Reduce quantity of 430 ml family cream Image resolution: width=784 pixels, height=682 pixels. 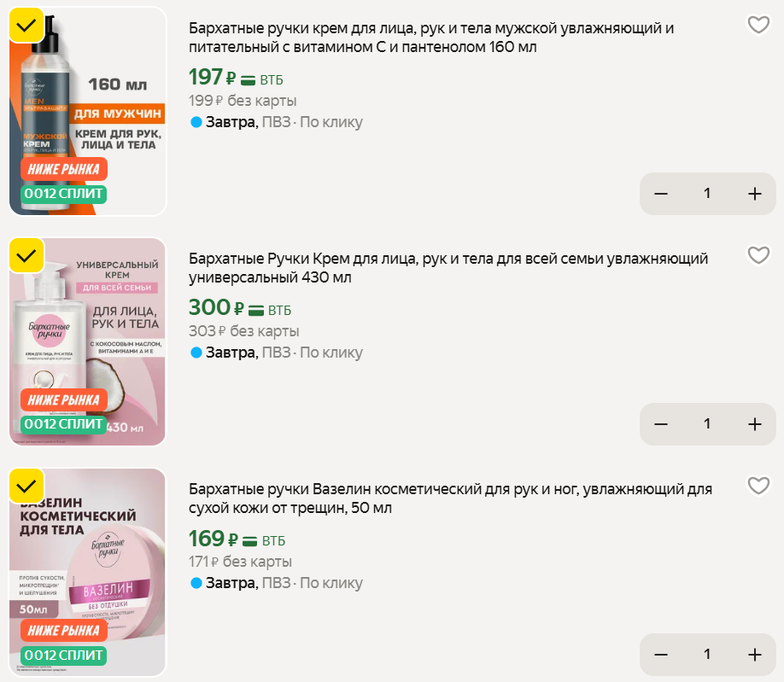pyautogui.click(x=660, y=424)
